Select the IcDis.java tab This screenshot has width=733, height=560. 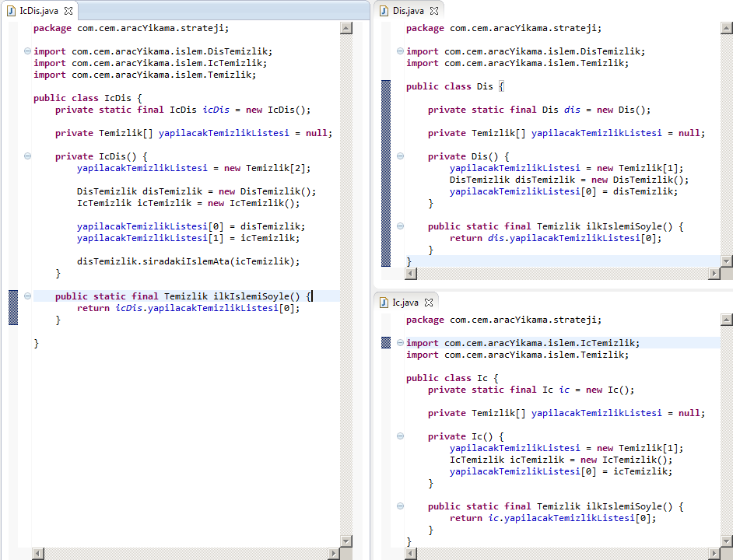[39, 12]
